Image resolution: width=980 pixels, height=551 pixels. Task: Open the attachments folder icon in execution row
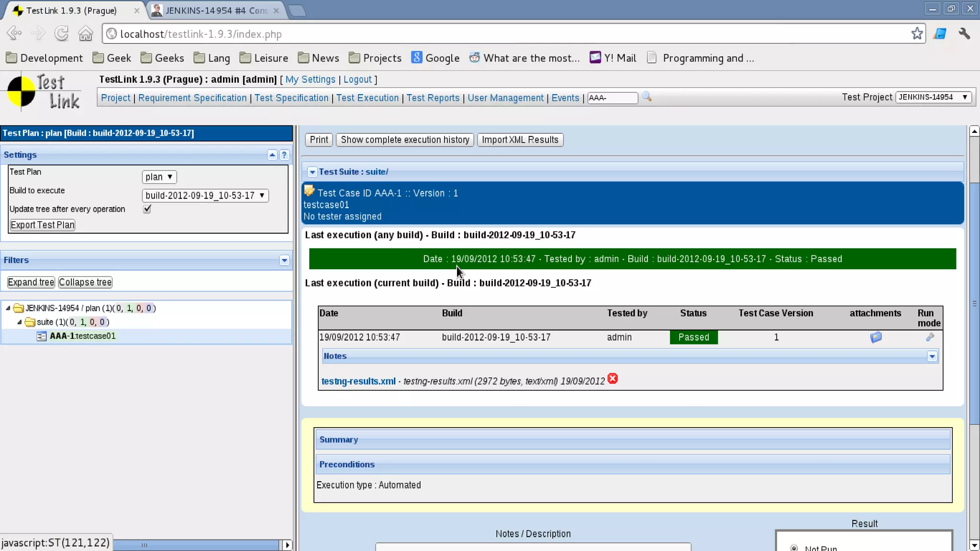[x=876, y=337]
